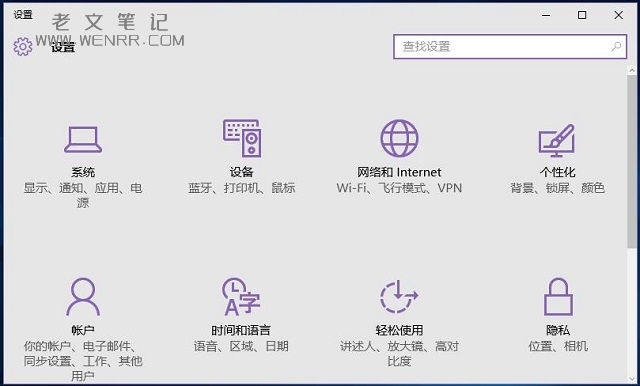The width and height of the screenshot is (640, 386).
Task: Open the 帐户 person icon
Action: point(83,297)
